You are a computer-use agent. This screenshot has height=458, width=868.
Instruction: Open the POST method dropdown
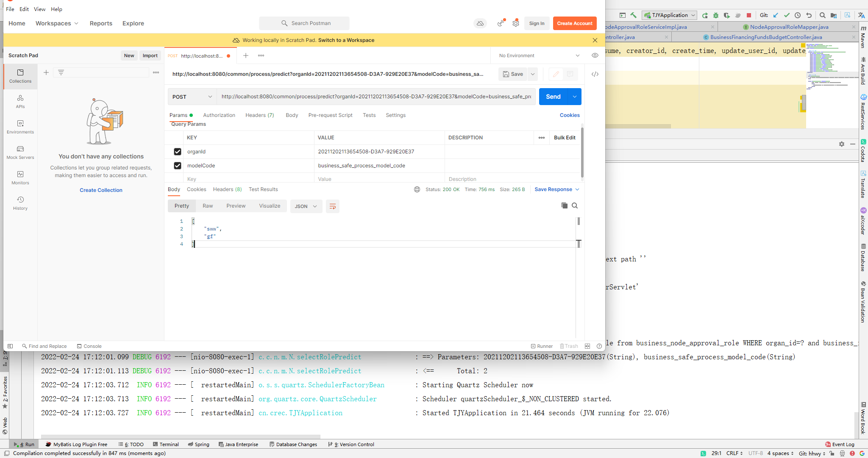(192, 97)
